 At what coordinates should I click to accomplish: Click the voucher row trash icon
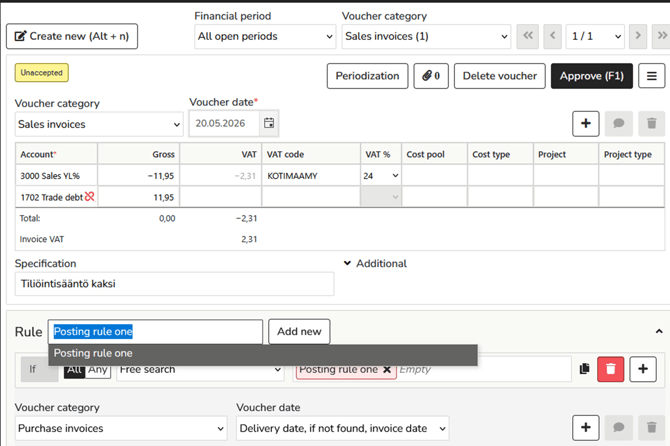pyautogui.click(x=651, y=124)
